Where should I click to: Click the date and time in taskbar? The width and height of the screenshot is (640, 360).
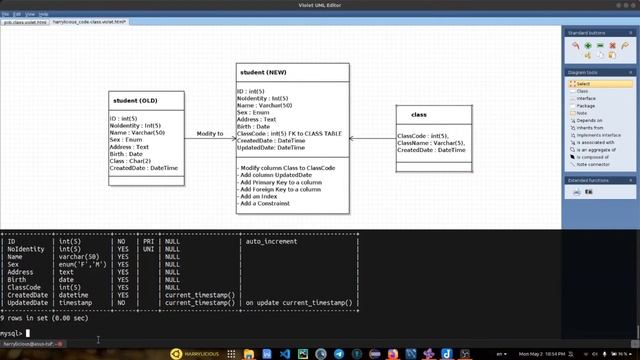click(x=542, y=354)
